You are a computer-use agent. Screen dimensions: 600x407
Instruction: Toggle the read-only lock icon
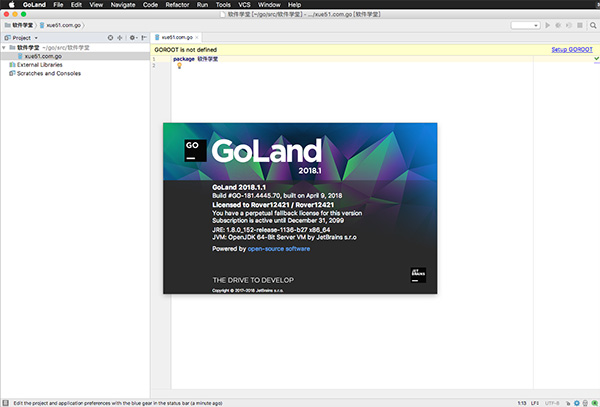pos(568,403)
